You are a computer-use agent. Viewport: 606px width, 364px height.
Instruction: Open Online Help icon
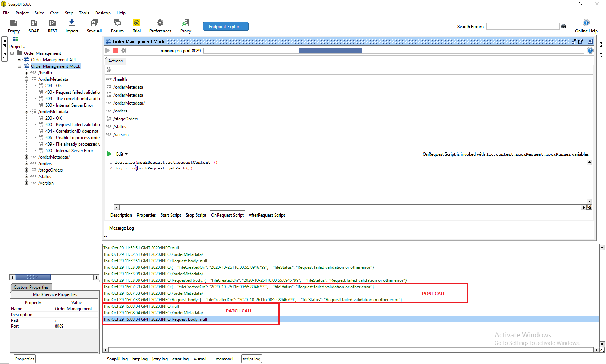pyautogui.click(x=586, y=23)
